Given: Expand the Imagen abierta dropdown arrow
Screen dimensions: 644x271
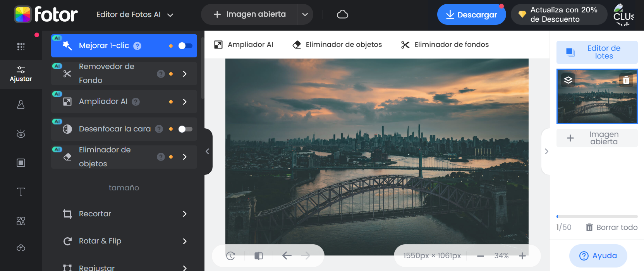Looking at the screenshot, I should point(305,14).
